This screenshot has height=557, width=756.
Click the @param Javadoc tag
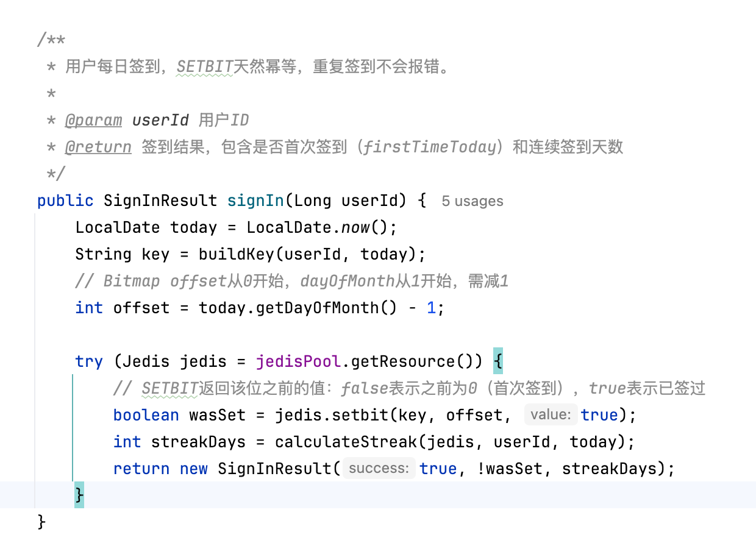click(93, 120)
